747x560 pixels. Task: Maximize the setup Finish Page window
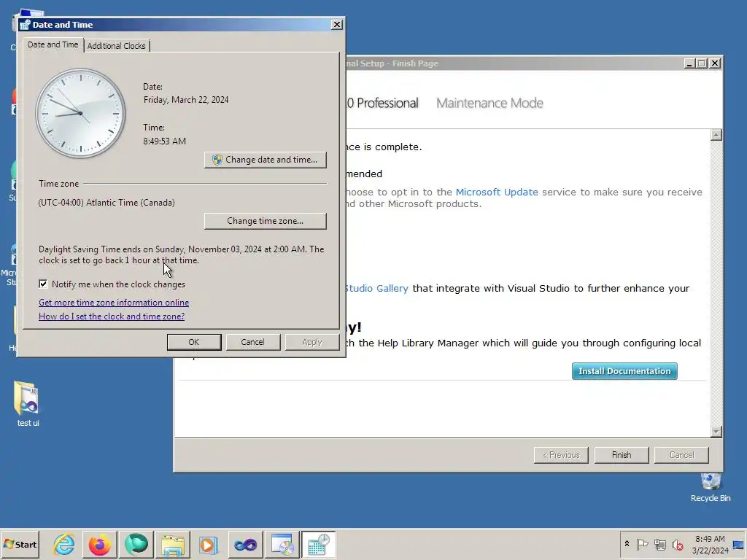click(701, 63)
